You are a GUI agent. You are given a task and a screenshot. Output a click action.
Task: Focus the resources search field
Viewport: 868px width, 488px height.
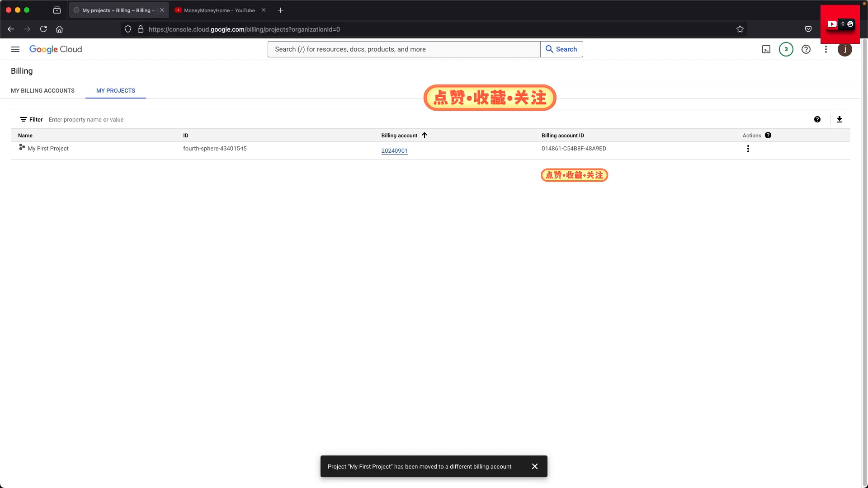click(x=404, y=49)
